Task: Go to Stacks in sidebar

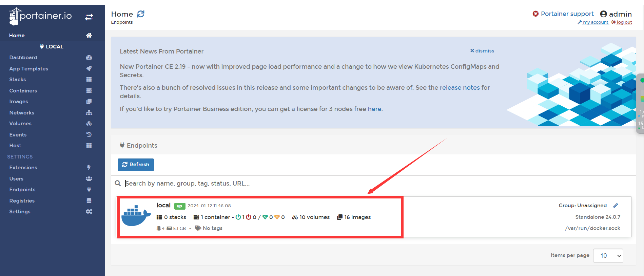Action: (18, 79)
